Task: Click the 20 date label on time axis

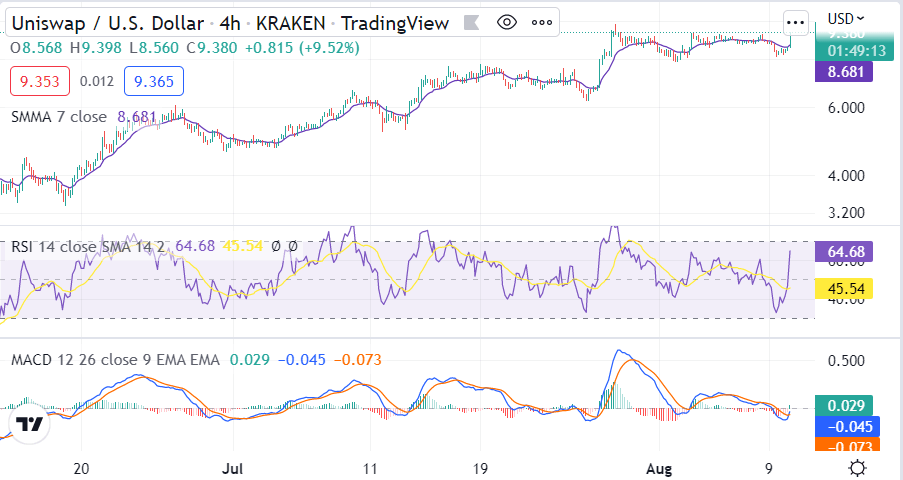Action: pyautogui.click(x=81, y=468)
